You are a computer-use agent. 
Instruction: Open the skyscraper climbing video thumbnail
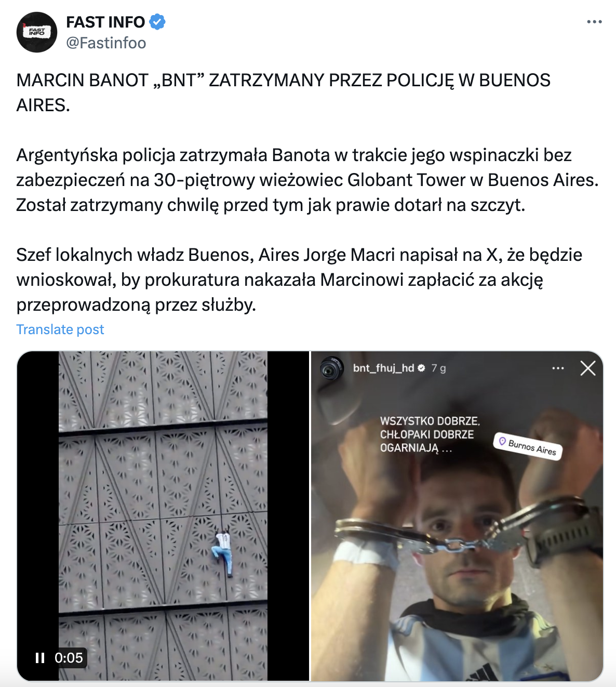(x=163, y=516)
